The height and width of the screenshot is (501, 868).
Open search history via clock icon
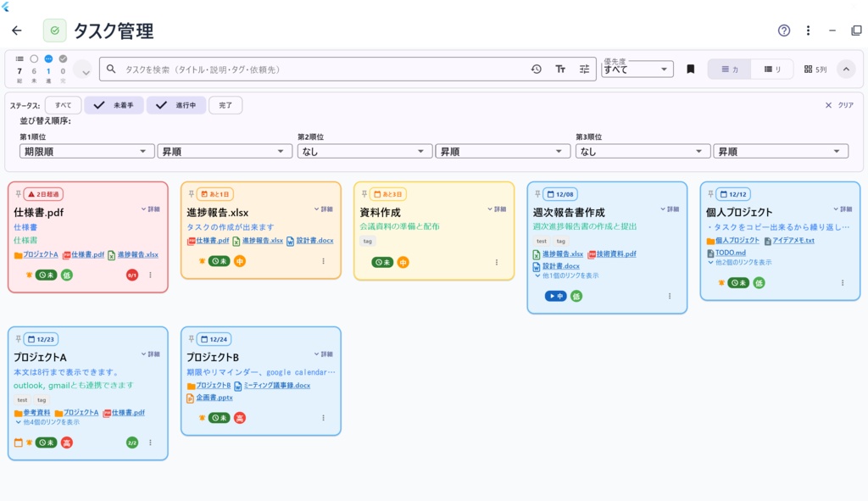pyautogui.click(x=536, y=67)
